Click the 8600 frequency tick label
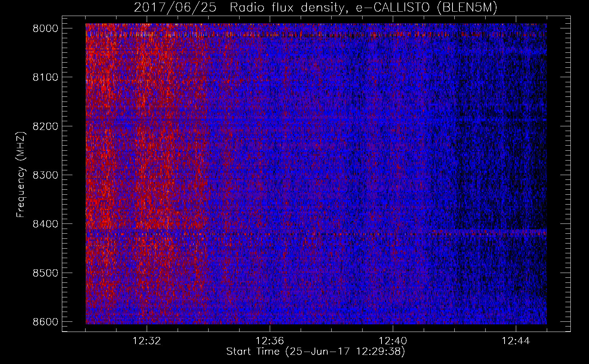Image resolution: width=589 pixels, height=364 pixels. point(46,322)
